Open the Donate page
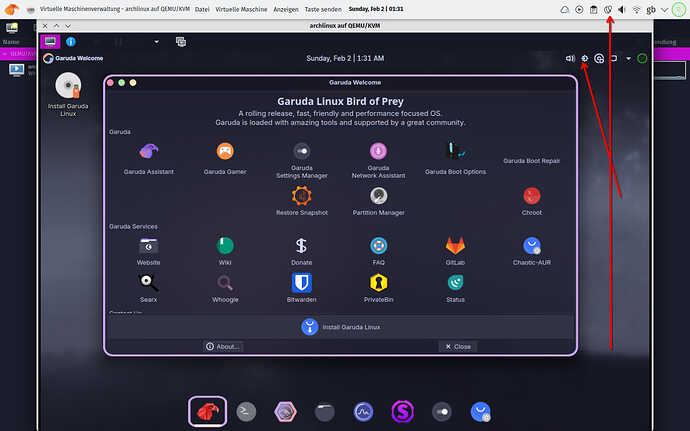 click(x=301, y=251)
